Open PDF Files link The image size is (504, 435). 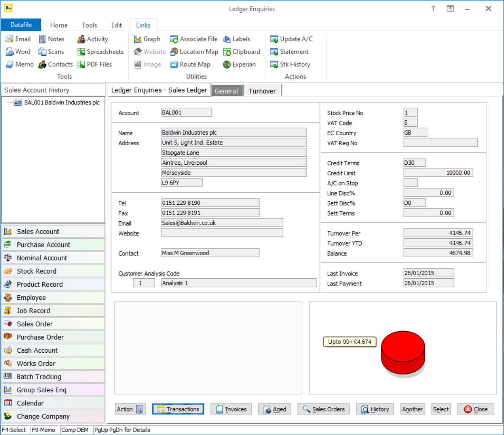pos(95,64)
